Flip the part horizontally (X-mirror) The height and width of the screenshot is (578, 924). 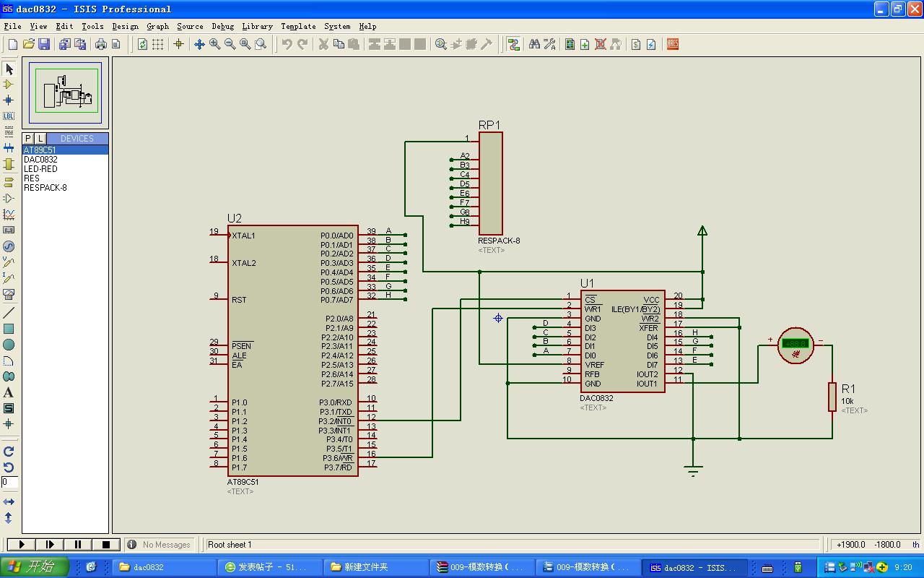[9, 501]
